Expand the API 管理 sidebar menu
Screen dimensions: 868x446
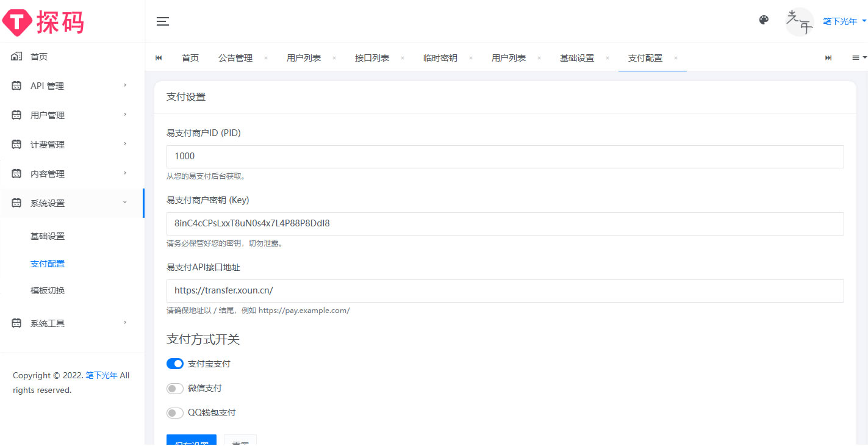pos(72,86)
